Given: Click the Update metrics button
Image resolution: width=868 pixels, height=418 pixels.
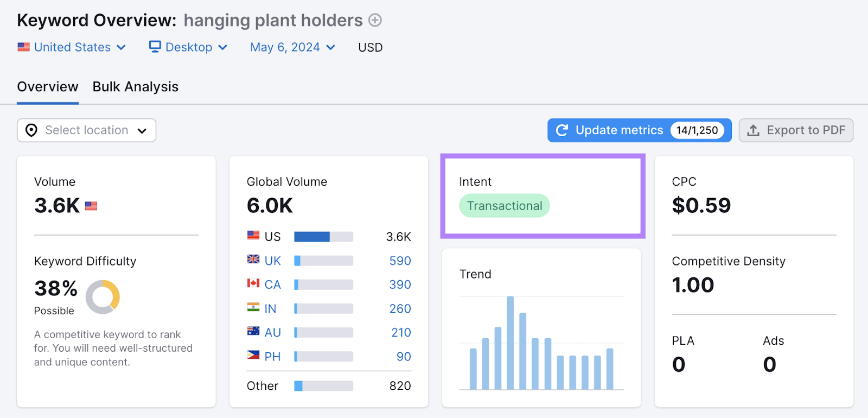Looking at the screenshot, I should 618,130.
